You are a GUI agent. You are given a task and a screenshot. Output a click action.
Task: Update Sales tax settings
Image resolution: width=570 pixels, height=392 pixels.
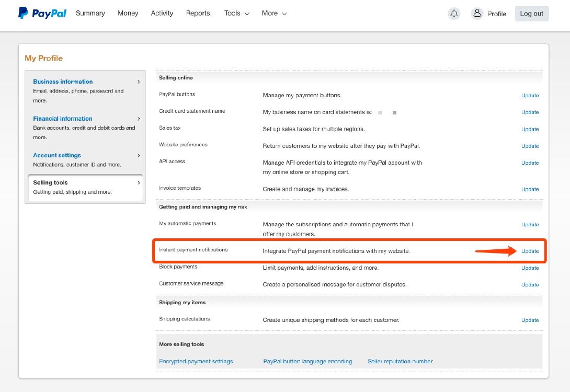point(530,129)
